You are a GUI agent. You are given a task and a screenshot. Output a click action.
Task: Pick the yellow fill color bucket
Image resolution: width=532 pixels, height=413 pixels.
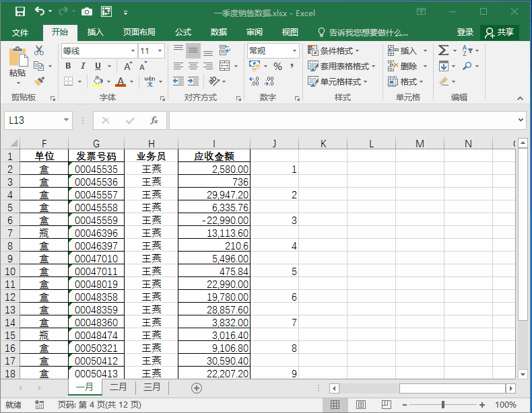coord(98,81)
